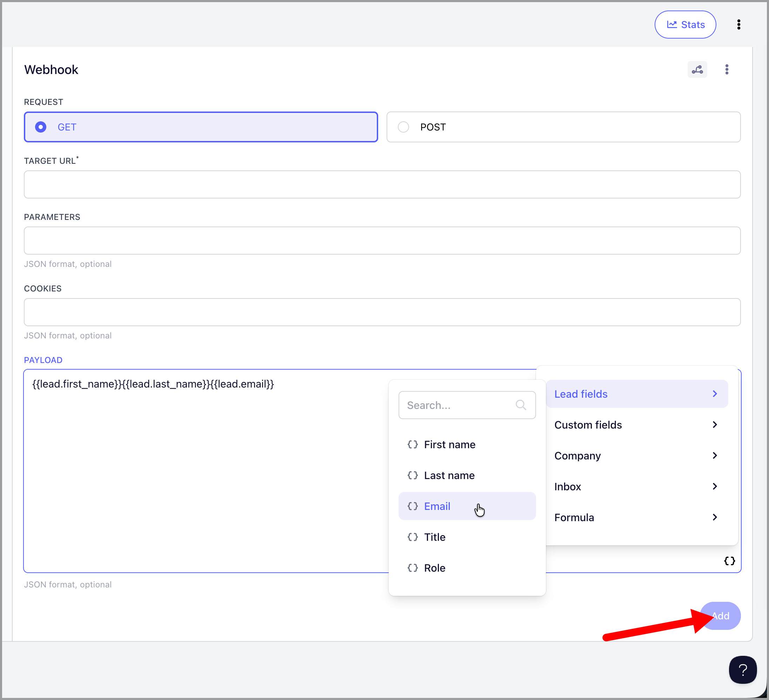Click the curly braces variable picker icon
769x700 pixels.
[729, 561]
